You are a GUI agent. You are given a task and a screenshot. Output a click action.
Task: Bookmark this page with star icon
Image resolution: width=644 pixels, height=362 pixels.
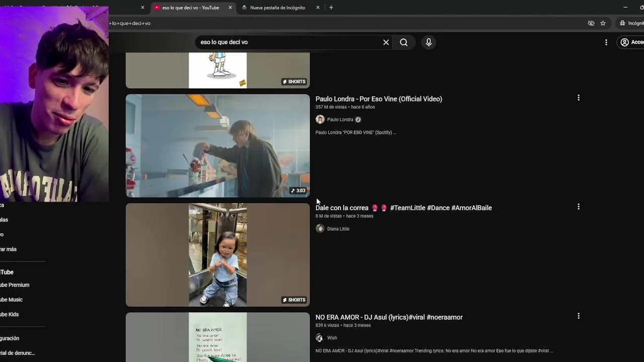(x=603, y=23)
